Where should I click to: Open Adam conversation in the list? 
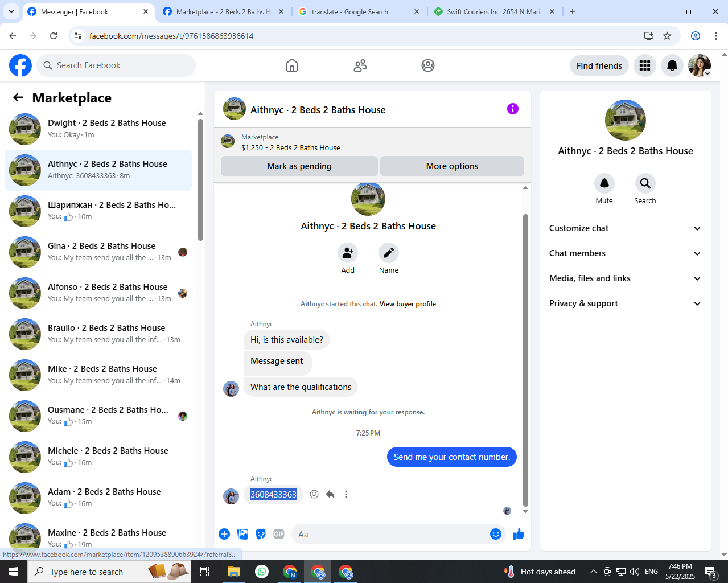[98, 498]
